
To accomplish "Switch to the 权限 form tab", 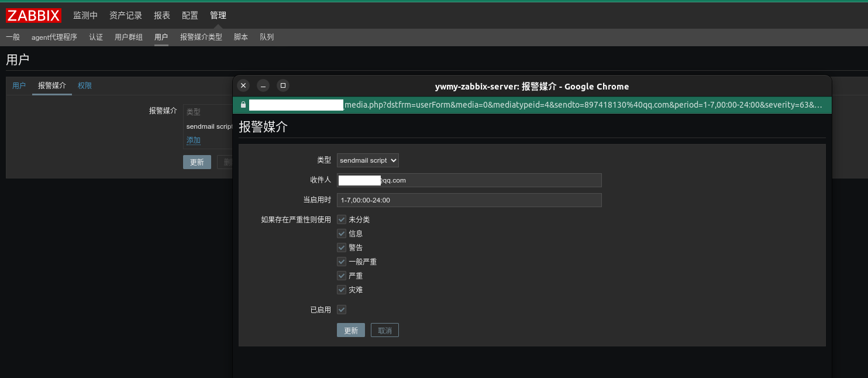I will click(85, 85).
